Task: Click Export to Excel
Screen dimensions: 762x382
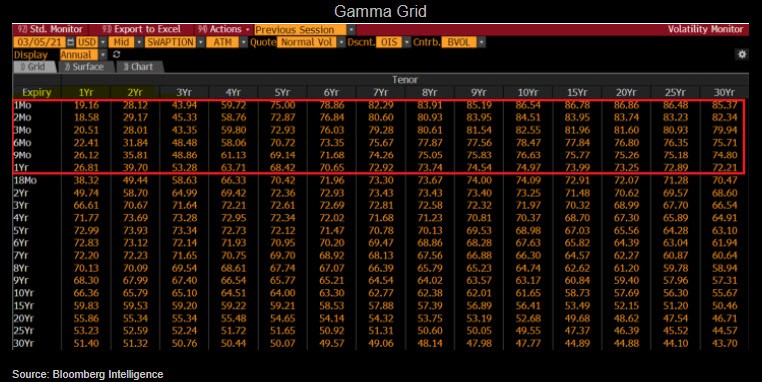Action: 141,30
